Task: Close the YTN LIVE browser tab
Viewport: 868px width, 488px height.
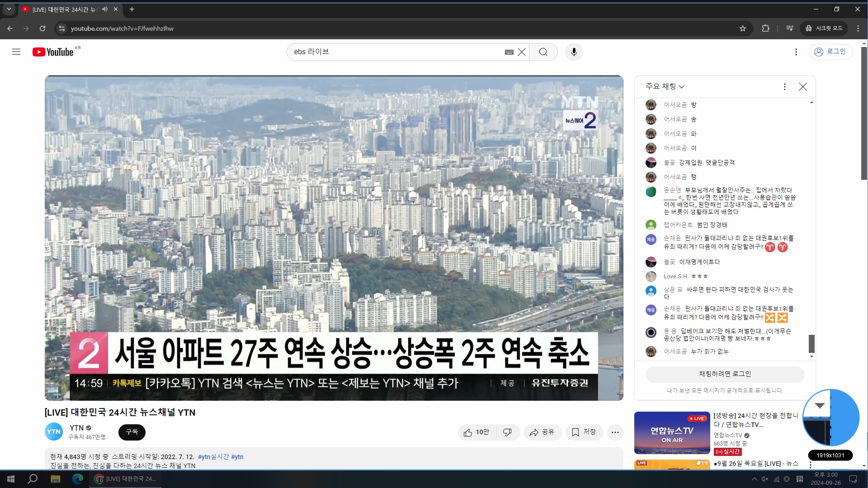Action: tap(116, 9)
